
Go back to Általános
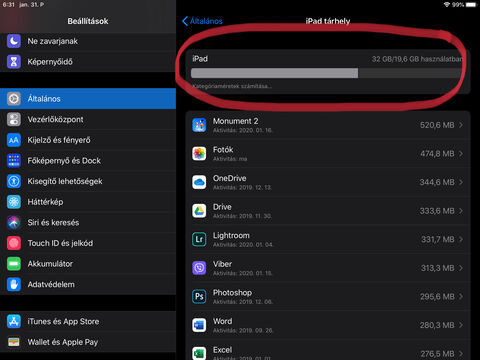coord(202,21)
